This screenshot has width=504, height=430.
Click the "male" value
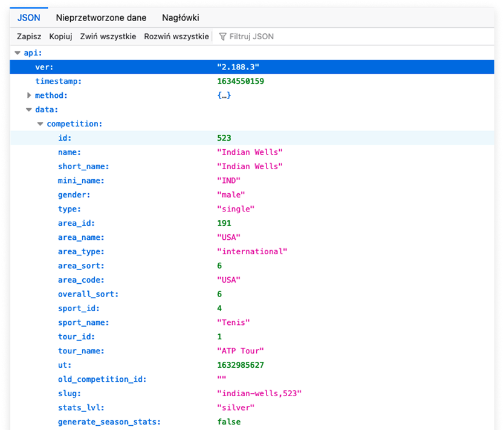pos(231,195)
